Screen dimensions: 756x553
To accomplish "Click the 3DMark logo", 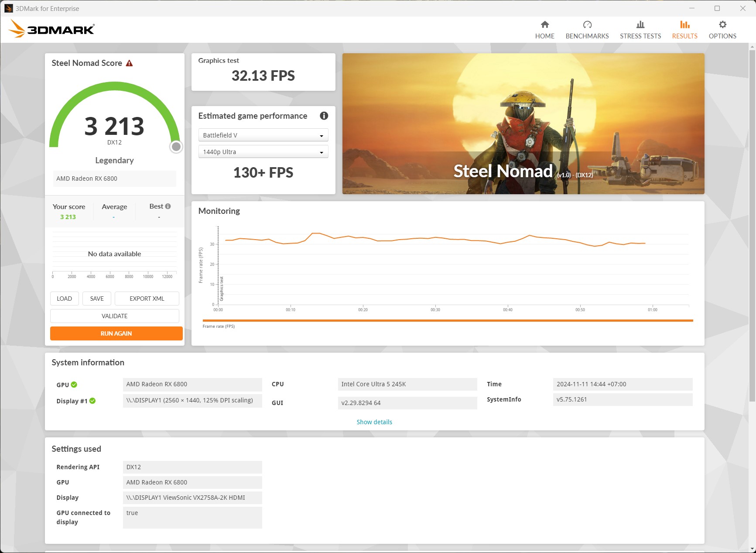I will point(51,29).
